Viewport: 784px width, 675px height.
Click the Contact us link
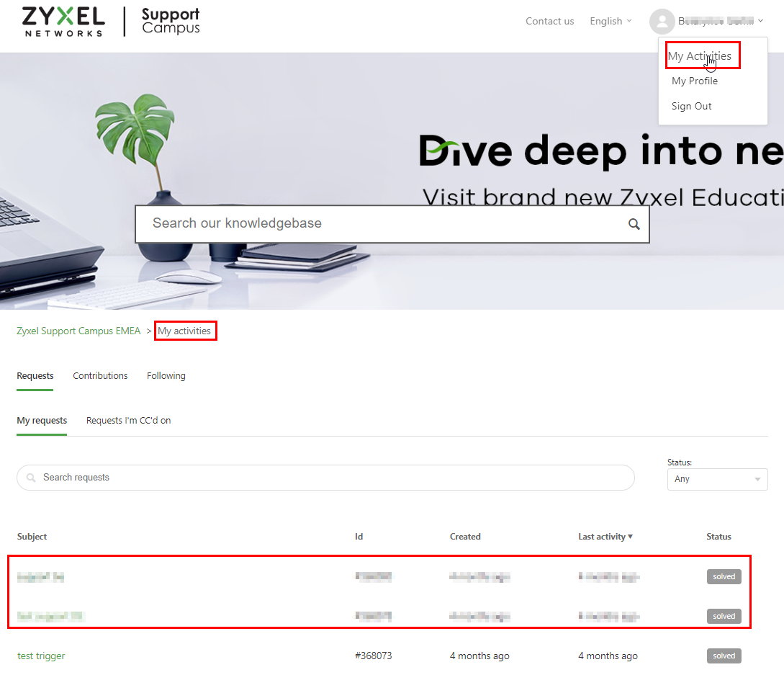549,21
